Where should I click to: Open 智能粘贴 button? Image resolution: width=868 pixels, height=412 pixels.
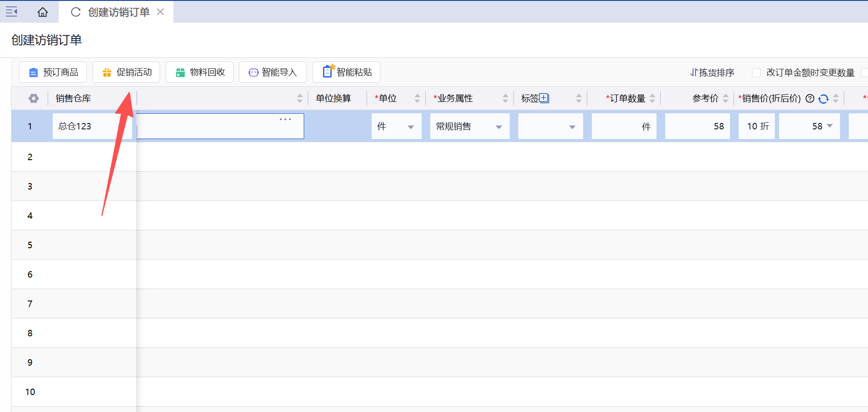346,72
